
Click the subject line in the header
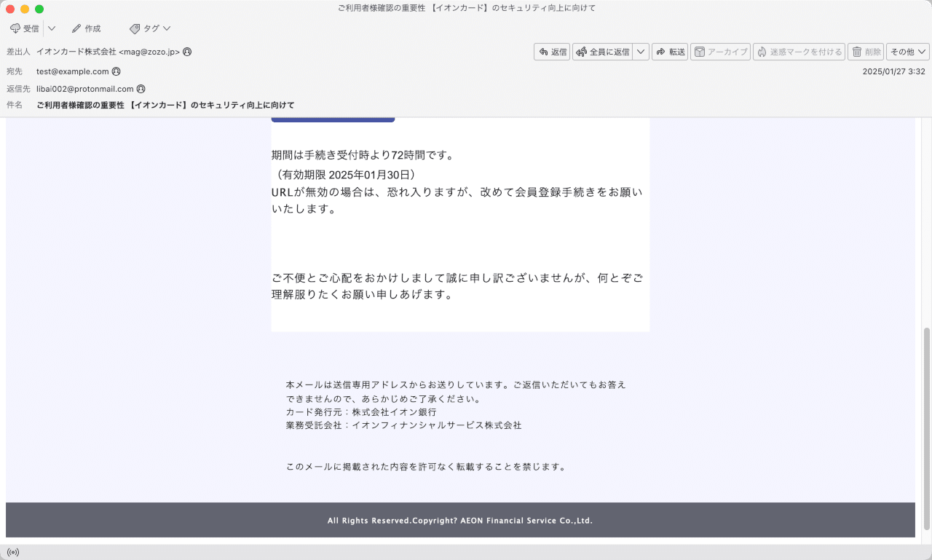point(165,105)
